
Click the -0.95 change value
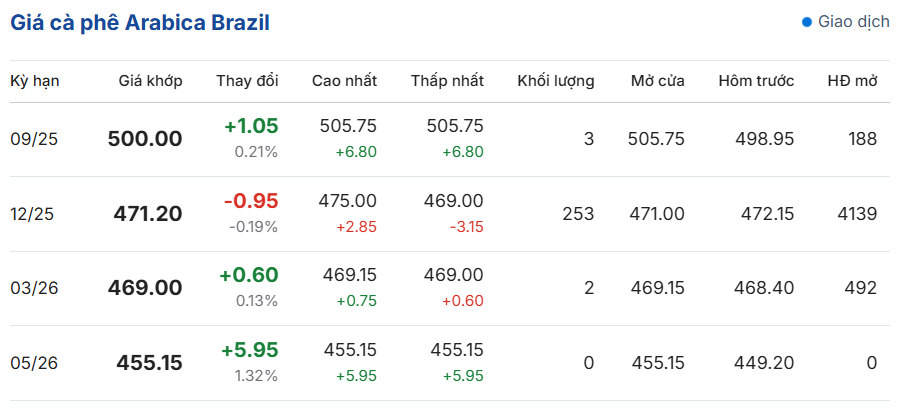click(x=251, y=201)
